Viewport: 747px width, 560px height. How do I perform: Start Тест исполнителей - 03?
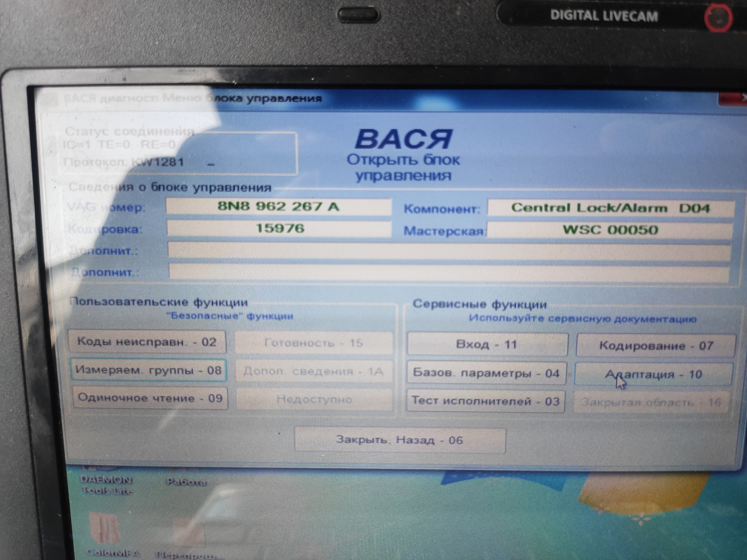(x=485, y=401)
